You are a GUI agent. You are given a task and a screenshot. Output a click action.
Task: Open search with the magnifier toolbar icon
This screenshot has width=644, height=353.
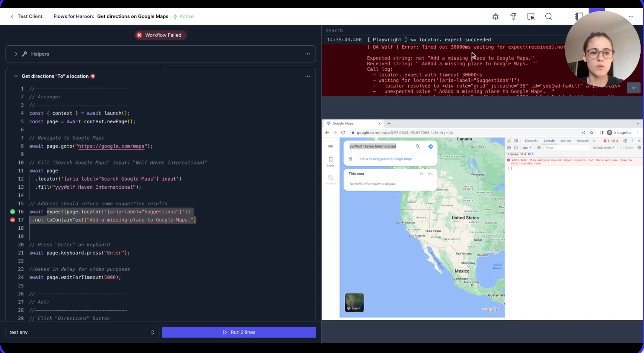point(549,16)
